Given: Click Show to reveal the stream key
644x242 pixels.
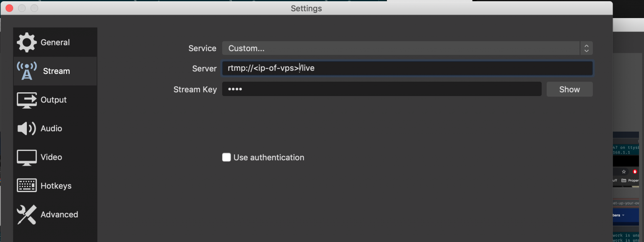Looking at the screenshot, I should pyautogui.click(x=569, y=89).
